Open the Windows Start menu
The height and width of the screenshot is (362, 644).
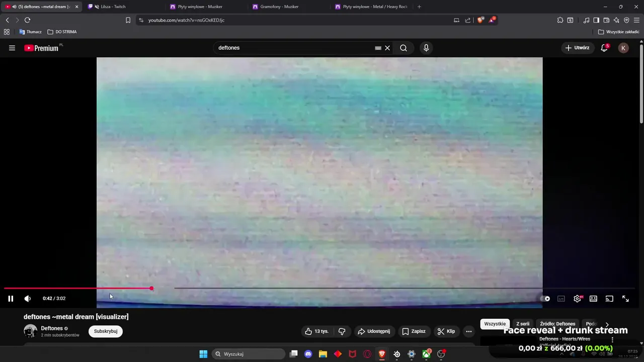tap(203, 354)
